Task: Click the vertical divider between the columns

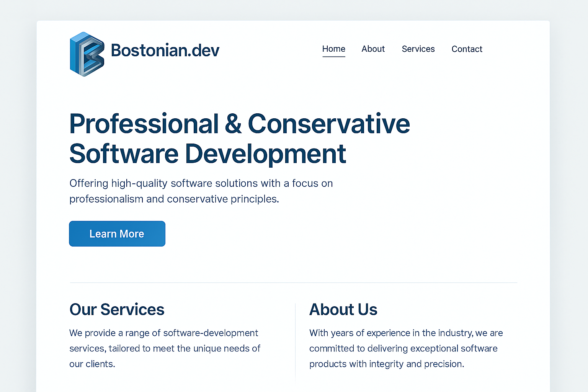Action: 295,341
